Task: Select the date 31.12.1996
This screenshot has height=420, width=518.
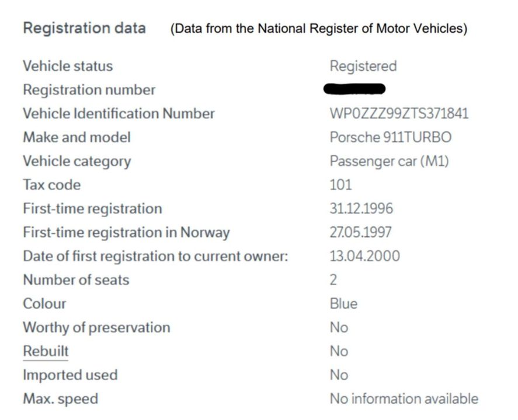Action: pyautogui.click(x=361, y=209)
